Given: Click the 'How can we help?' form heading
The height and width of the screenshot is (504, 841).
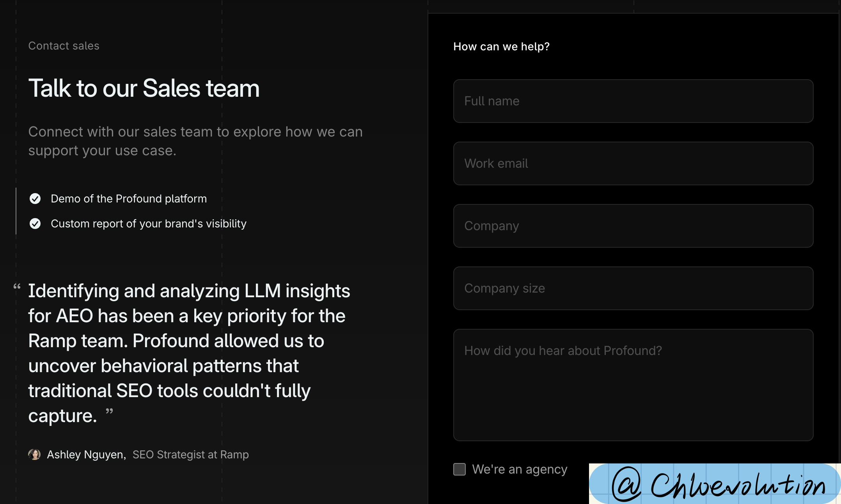Looking at the screenshot, I should [x=501, y=46].
